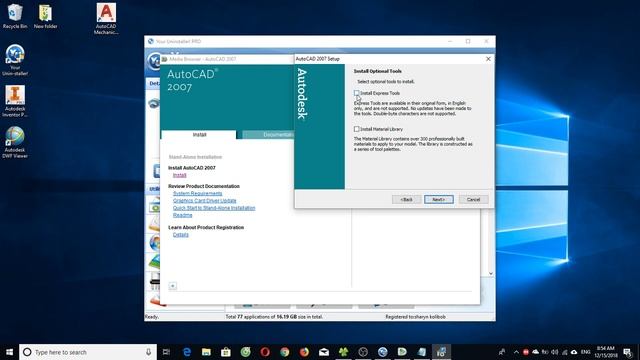Select the New folder desktop icon
The width and height of the screenshot is (640, 360).
coord(45,16)
